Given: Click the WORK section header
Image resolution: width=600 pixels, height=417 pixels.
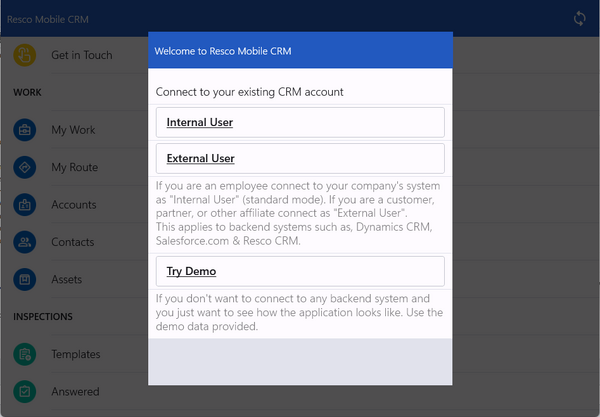Looking at the screenshot, I should pos(27,92).
